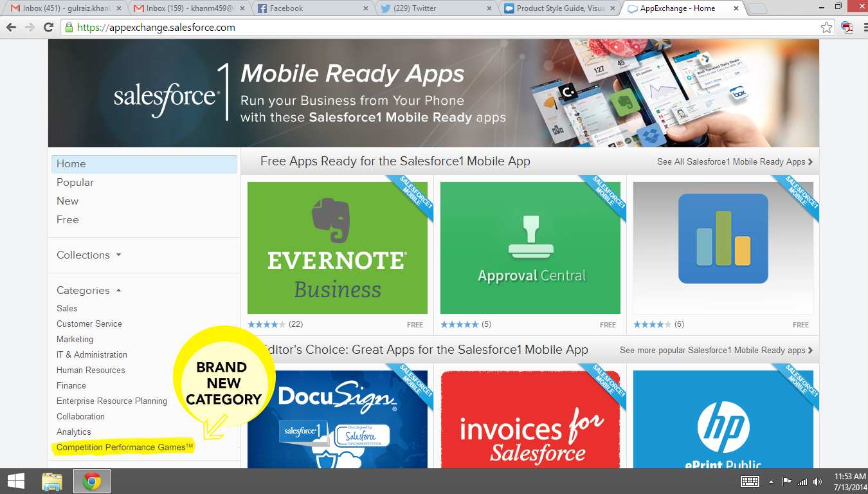Image resolution: width=868 pixels, height=494 pixels.
Task: Click See more popular Salesforce1 Mobile Ready apps
Action: click(x=716, y=351)
